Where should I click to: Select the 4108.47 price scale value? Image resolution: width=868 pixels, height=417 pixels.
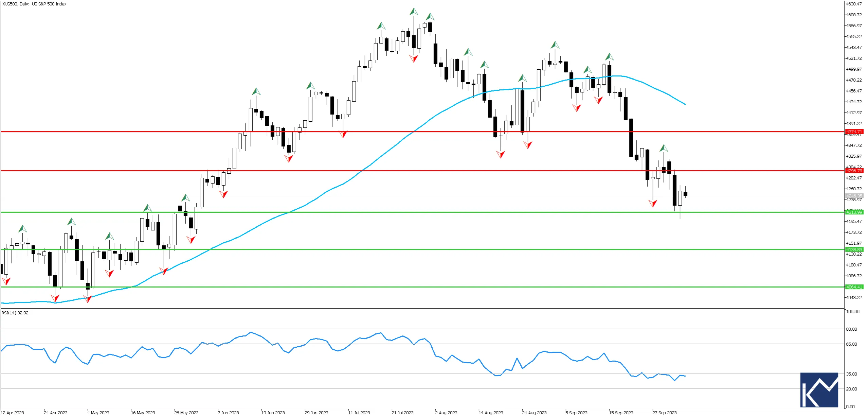(x=854, y=265)
